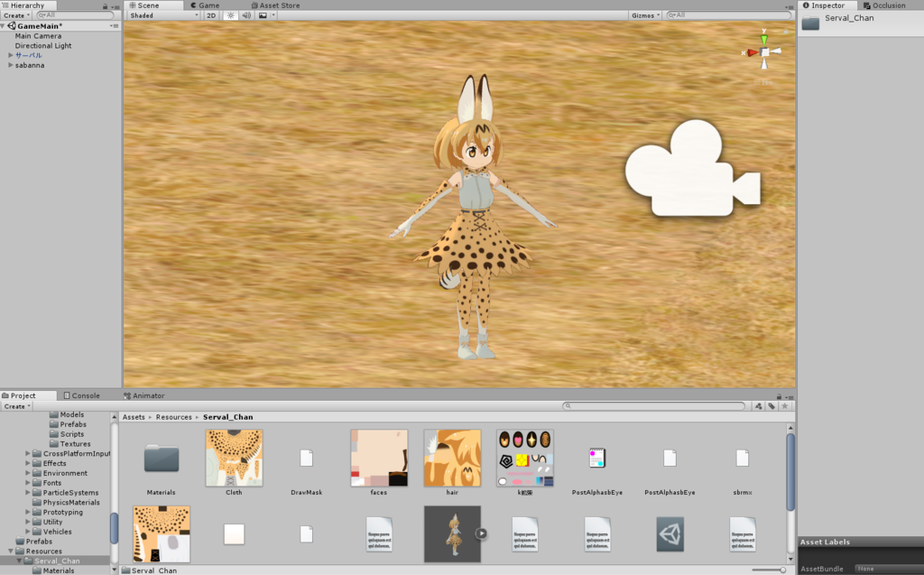
Task: Toggle scene effects image icon
Action: click(x=263, y=15)
